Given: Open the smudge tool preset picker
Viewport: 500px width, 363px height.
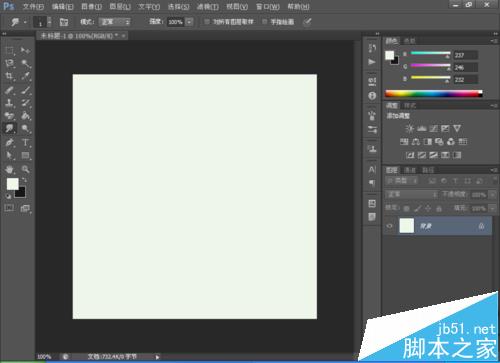Looking at the screenshot, I should click(18, 22).
